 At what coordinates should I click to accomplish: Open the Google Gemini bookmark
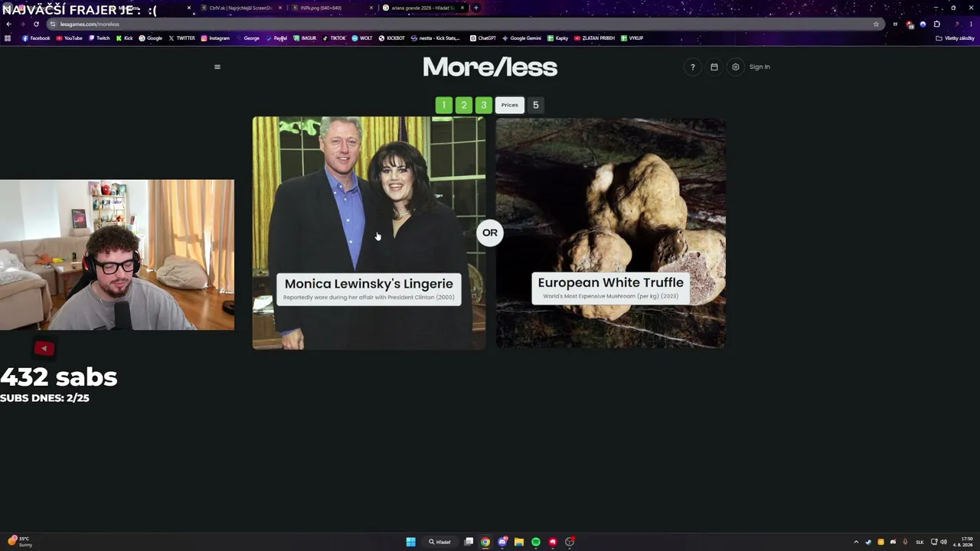click(521, 38)
